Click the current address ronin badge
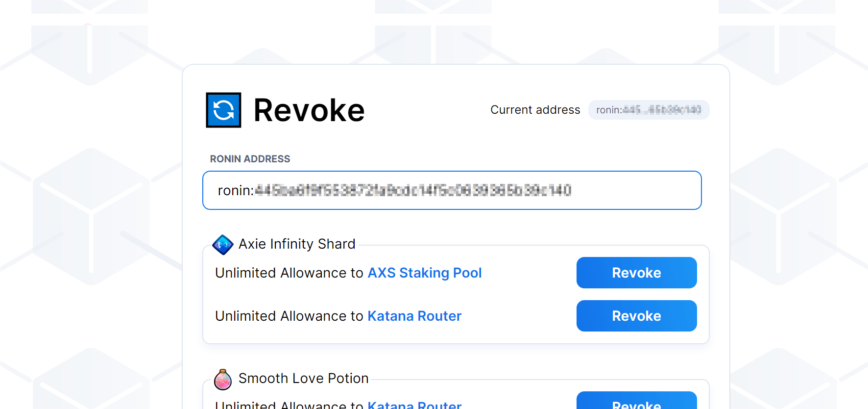 pos(649,110)
